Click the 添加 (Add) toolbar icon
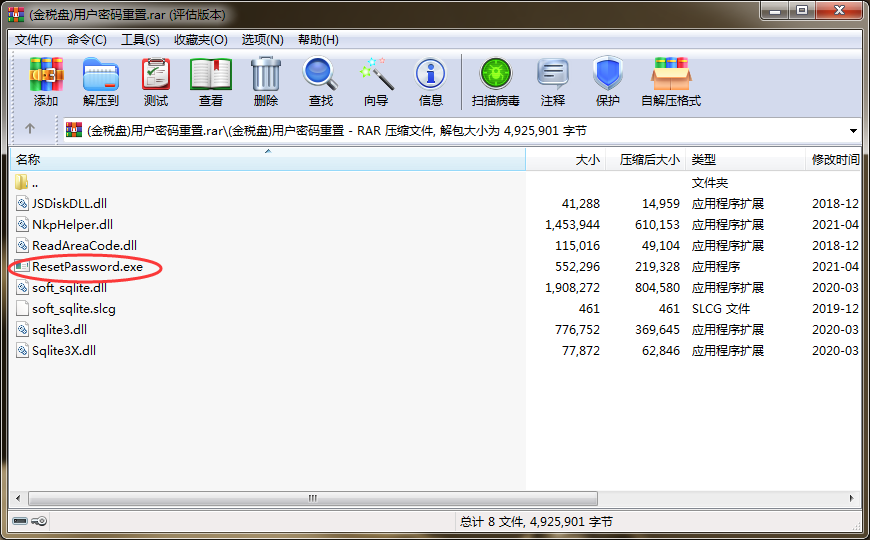Viewport: 870px width, 540px height. pos(46,74)
